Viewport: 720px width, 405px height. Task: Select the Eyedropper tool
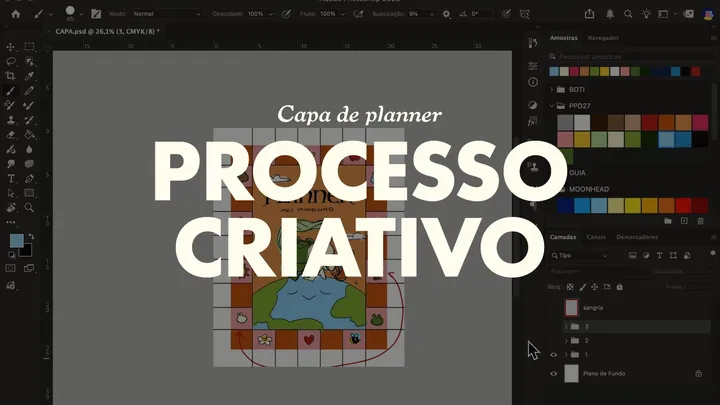coord(29,76)
